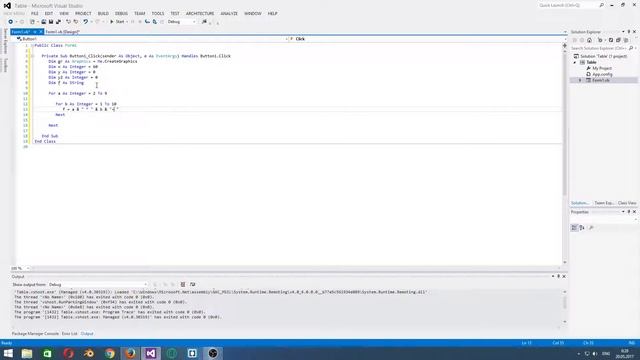
Task: Open the FILE menu
Action: [x=35, y=13]
